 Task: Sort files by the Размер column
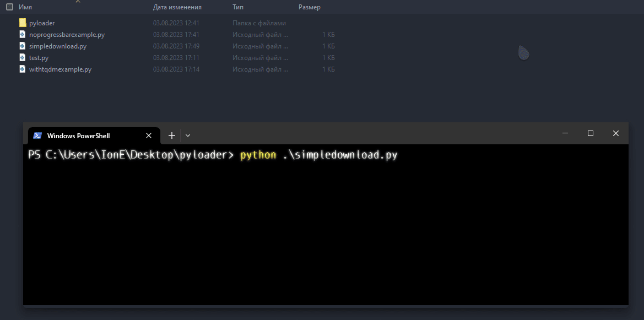[310, 7]
